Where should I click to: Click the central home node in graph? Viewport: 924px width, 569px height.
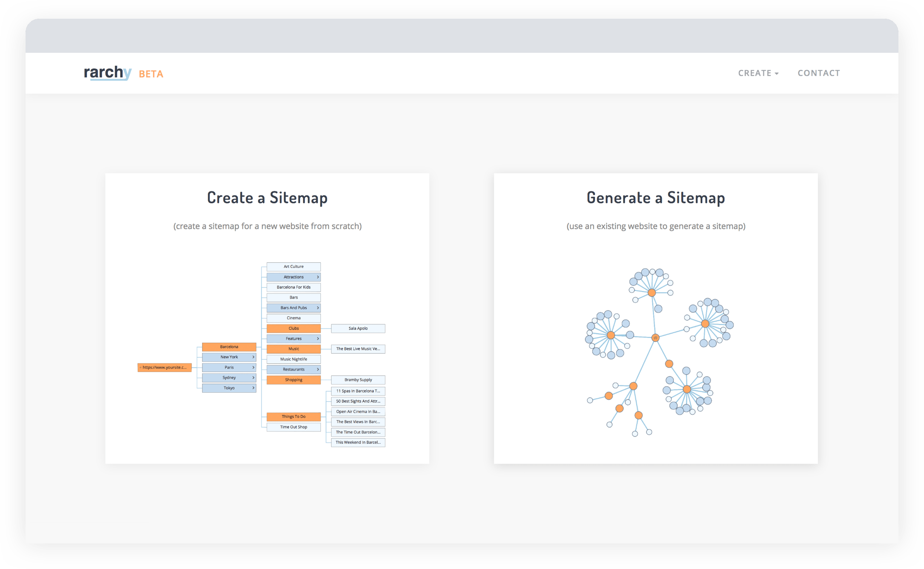pos(655,338)
